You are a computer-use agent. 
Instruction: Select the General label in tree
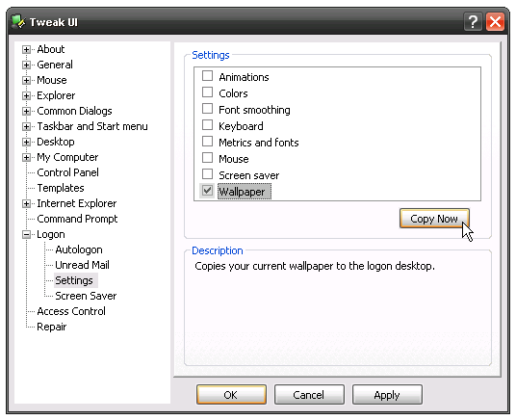tap(55, 65)
